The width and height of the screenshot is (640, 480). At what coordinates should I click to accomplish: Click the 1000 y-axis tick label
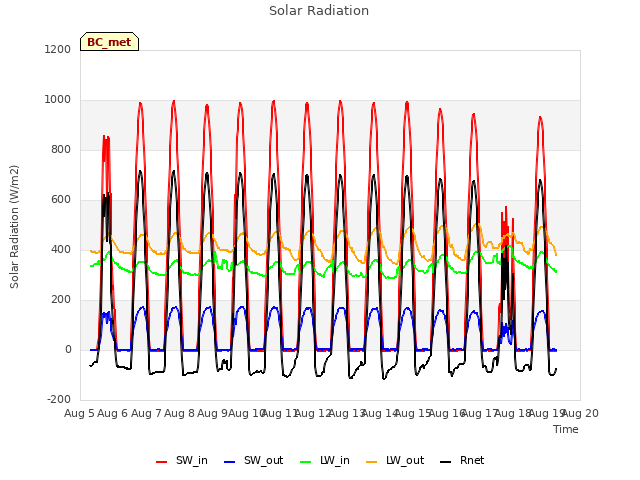[x=58, y=100]
